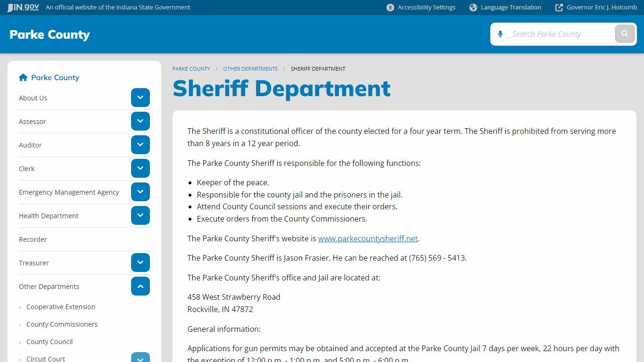Expand the Treasurer submenu
The height and width of the screenshot is (362, 644).
point(140,263)
